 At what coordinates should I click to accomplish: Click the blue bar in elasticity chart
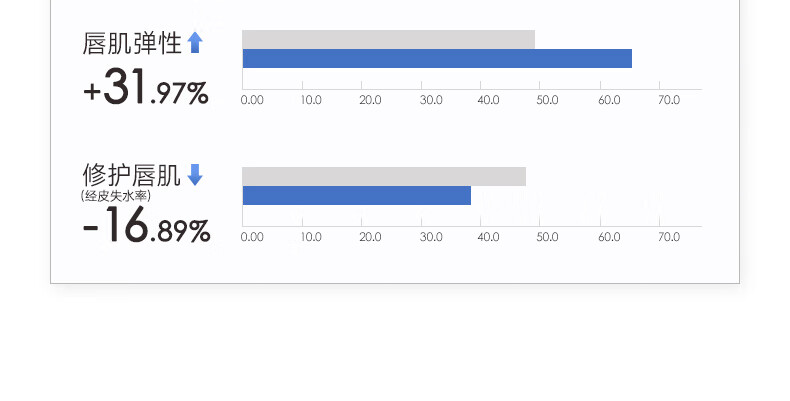[x=437, y=58]
